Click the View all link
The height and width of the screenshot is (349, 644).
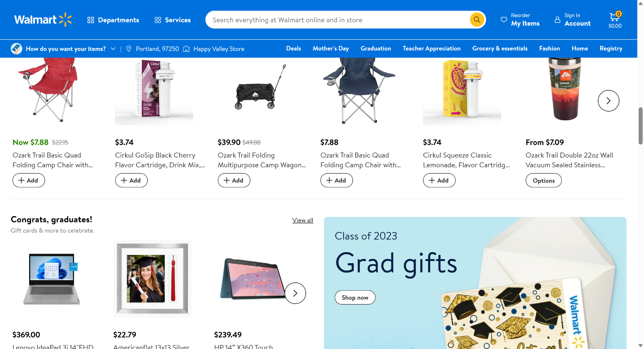coord(303,220)
